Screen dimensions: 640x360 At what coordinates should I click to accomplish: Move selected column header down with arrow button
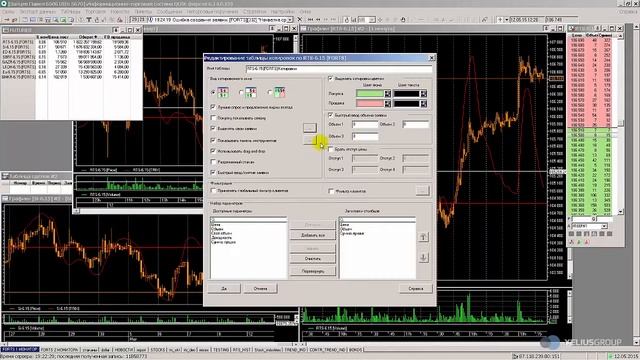click(x=423, y=258)
